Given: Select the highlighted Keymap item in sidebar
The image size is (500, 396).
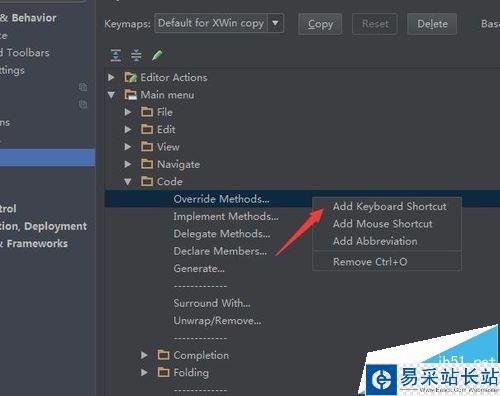Looking at the screenshot, I should pyautogui.click(x=47, y=157).
